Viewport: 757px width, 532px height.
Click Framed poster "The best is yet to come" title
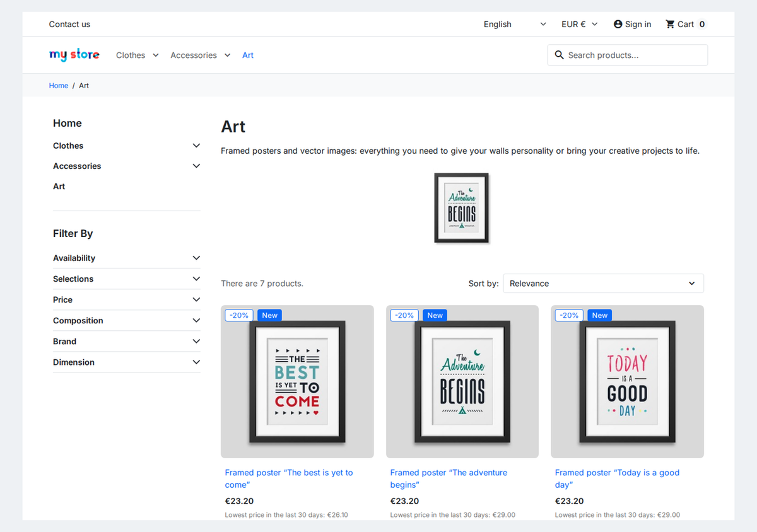289,478
